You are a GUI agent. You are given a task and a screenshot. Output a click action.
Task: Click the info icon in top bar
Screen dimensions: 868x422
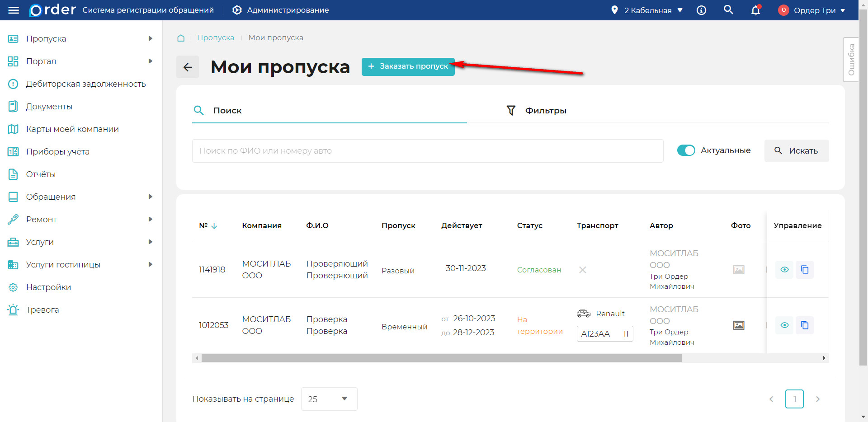(702, 10)
